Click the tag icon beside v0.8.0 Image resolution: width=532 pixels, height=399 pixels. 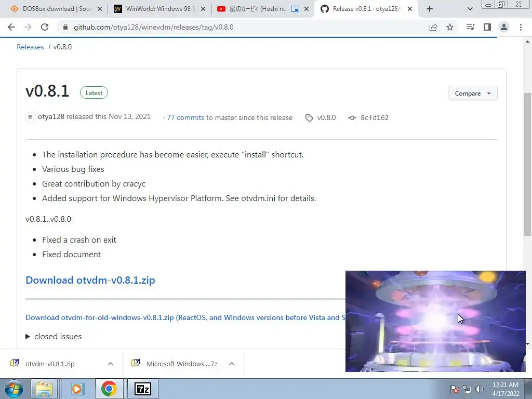pyautogui.click(x=309, y=118)
